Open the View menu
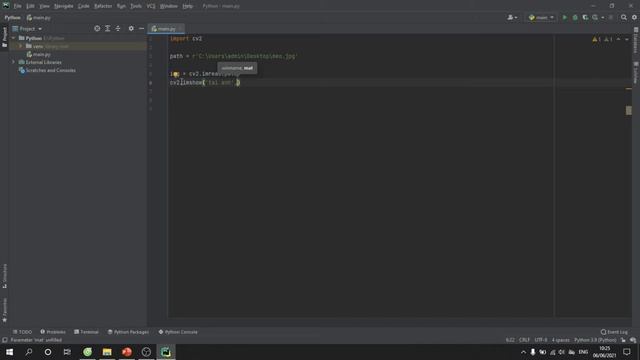Screen dimensions: 640x360 (x=44, y=6)
